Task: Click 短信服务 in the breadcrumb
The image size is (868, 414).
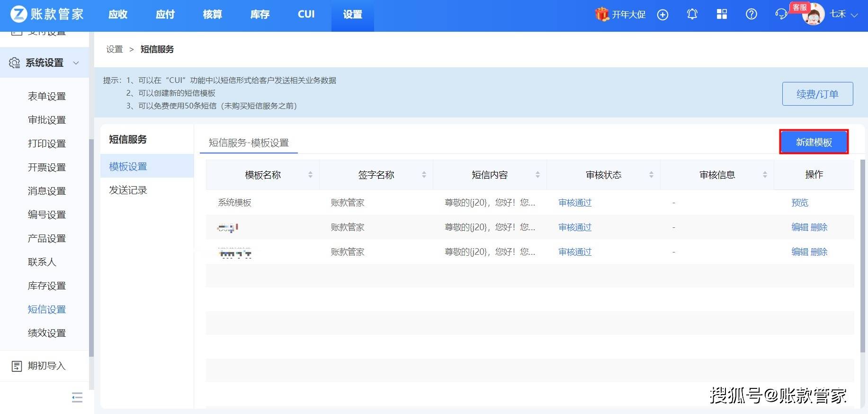Action: click(157, 49)
